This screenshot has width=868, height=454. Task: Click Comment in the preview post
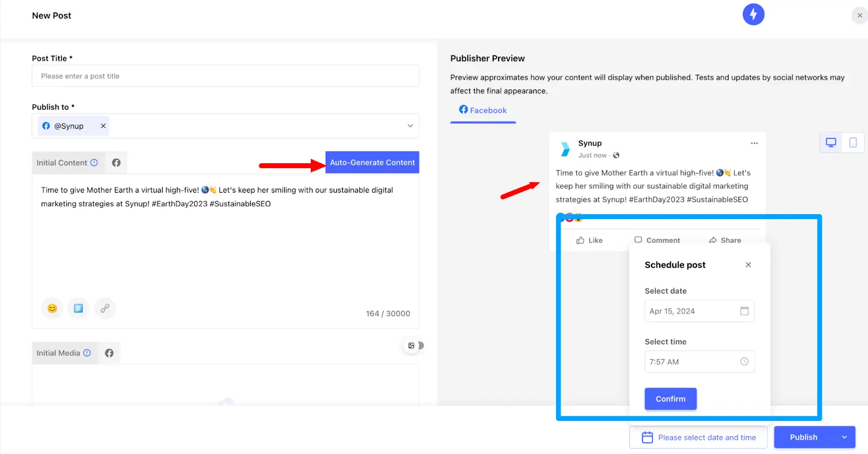[x=657, y=240]
